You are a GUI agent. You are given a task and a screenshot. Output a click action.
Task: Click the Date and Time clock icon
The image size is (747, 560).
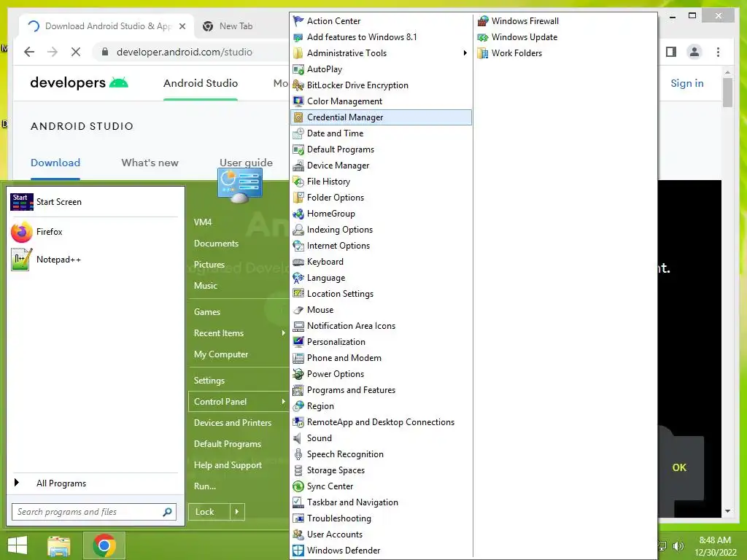(298, 133)
